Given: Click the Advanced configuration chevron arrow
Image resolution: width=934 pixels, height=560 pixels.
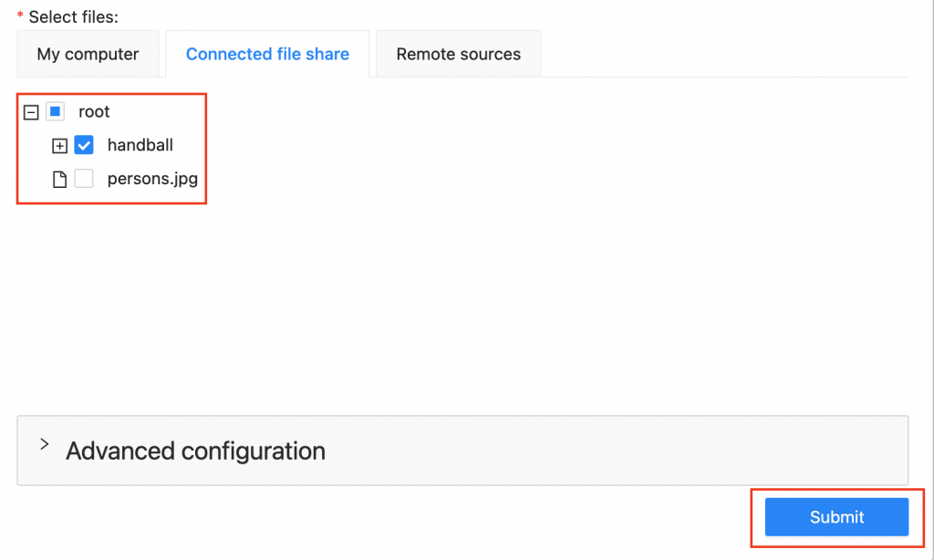Looking at the screenshot, I should coord(44,444).
